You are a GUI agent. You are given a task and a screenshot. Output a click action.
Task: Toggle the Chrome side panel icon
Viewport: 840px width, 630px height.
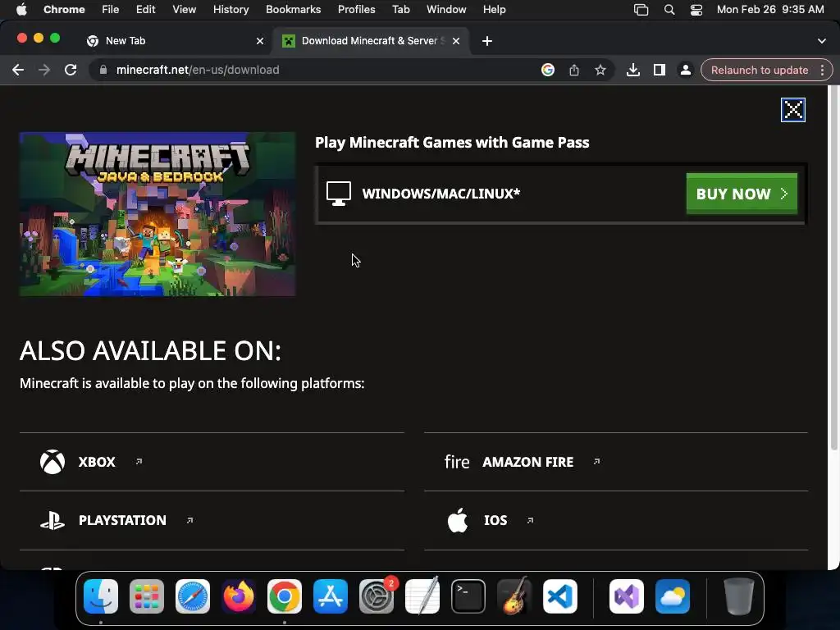[660, 70]
